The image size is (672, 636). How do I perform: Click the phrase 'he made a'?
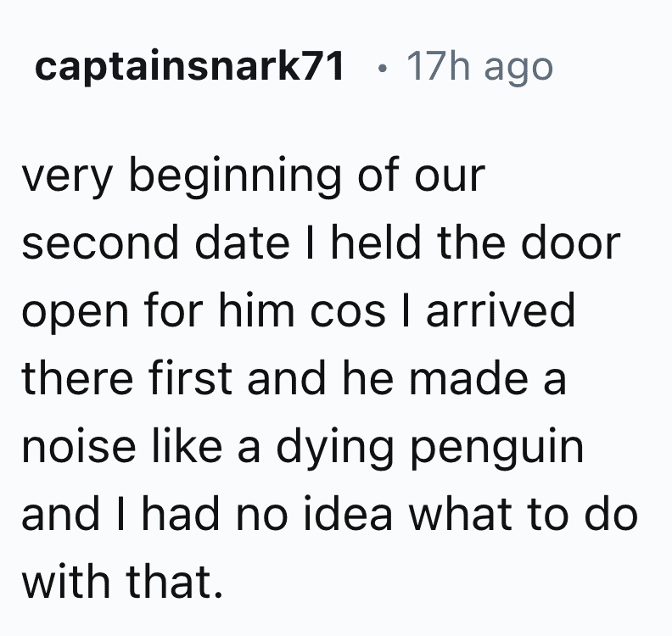454,378
